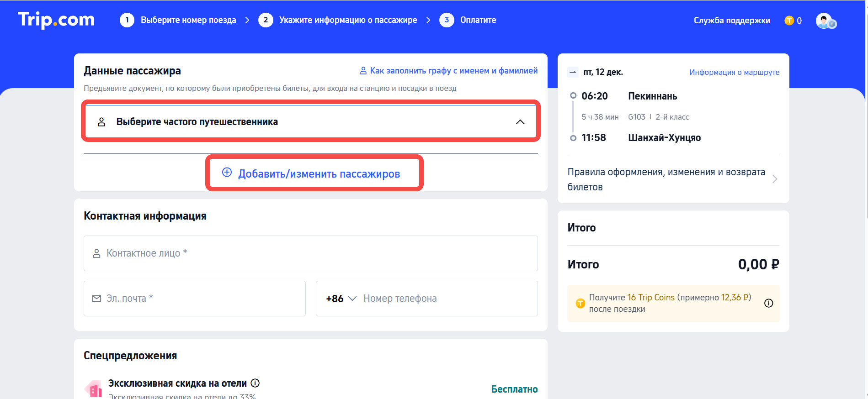
Task: Open the user profile avatar
Action: (825, 21)
